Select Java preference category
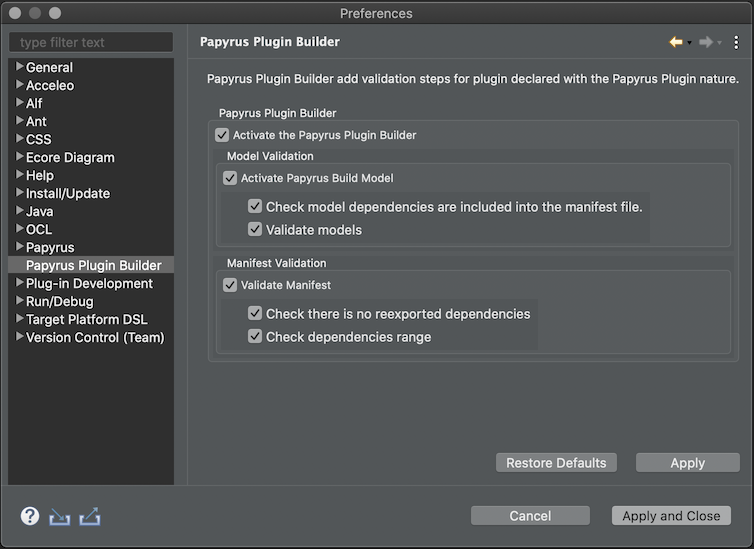This screenshot has width=754, height=549. pyautogui.click(x=39, y=212)
